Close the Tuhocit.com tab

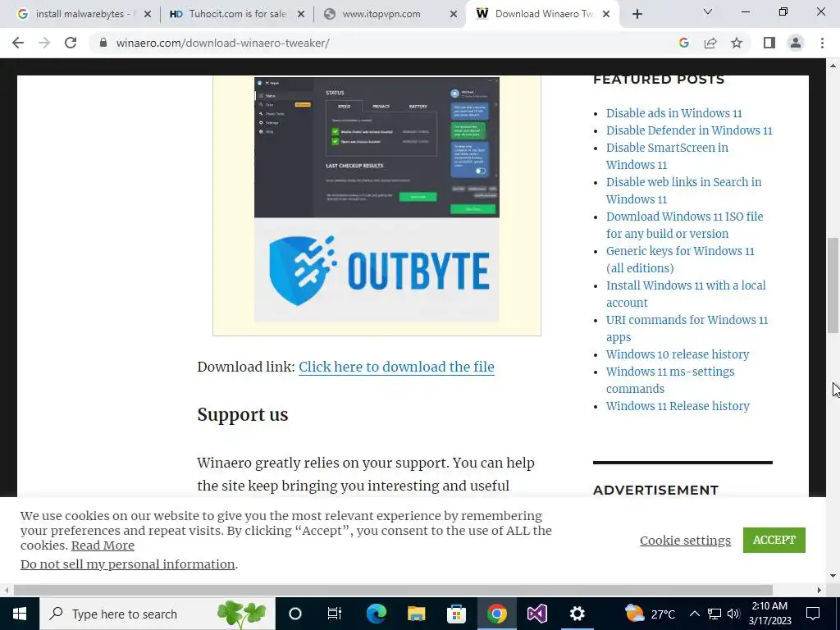point(301,14)
